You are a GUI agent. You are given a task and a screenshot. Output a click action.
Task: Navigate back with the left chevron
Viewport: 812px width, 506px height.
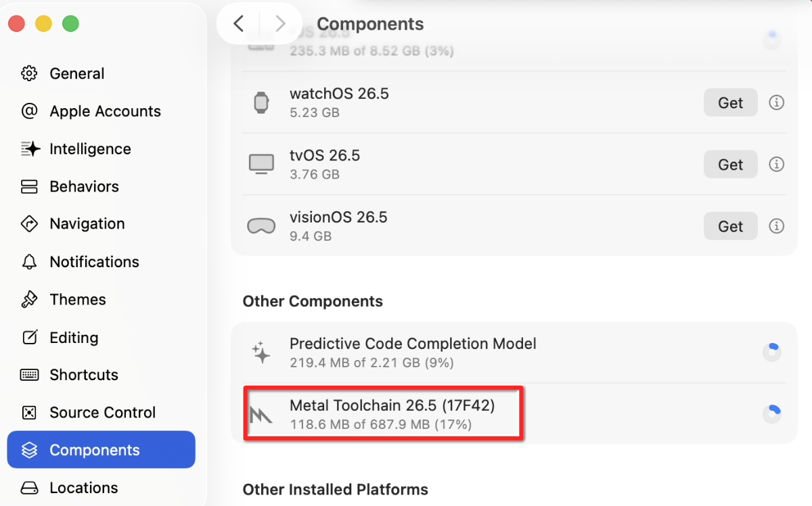(238, 24)
